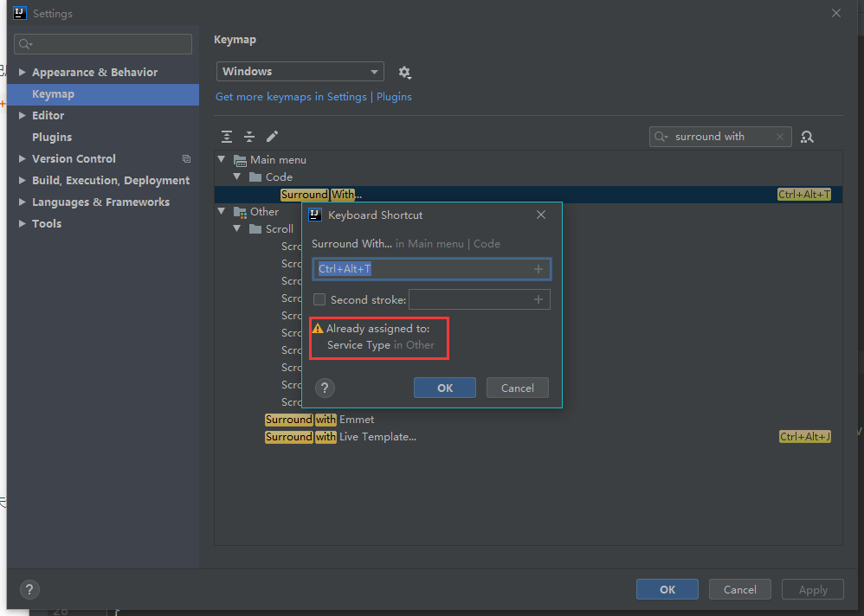Expand Appearance & Behavior settings section
This screenshot has height=616, width=864.
[23, 73]
